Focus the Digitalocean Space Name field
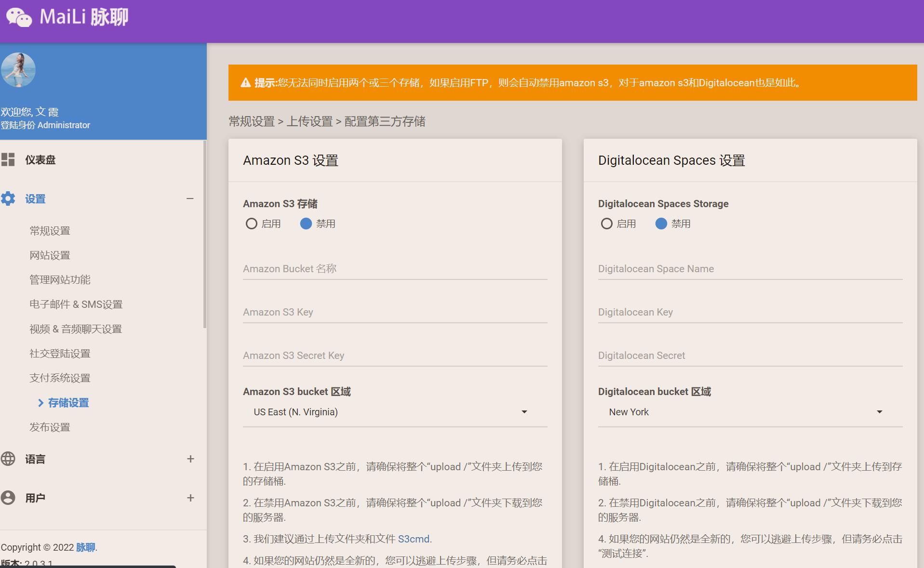 pyautogui.click(x=750, y=269)
